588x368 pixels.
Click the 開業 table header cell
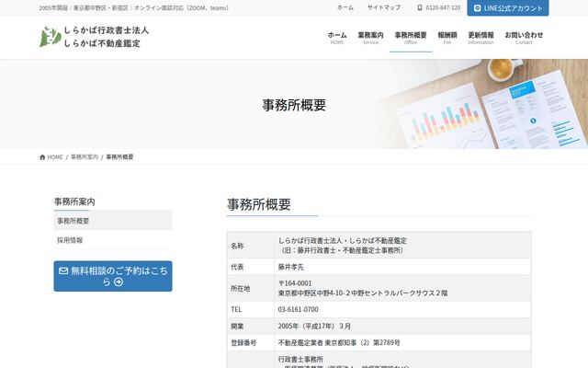click(251, 327)
